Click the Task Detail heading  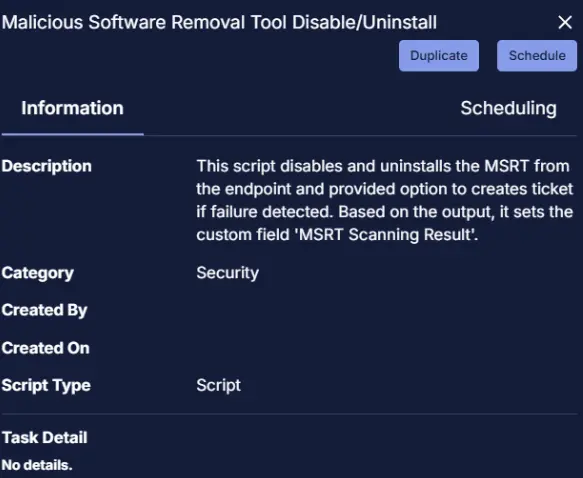[45, 437]
